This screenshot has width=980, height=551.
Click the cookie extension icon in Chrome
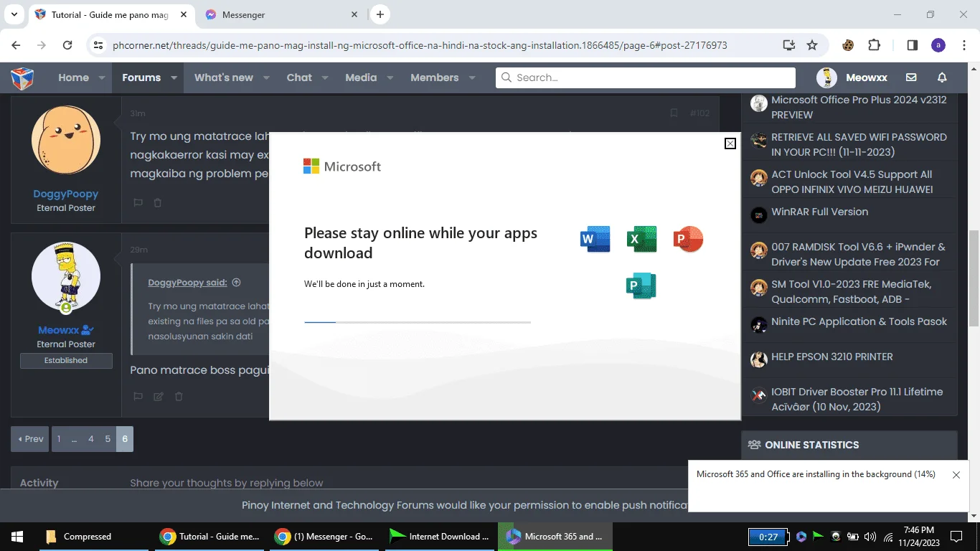point(849,45)
